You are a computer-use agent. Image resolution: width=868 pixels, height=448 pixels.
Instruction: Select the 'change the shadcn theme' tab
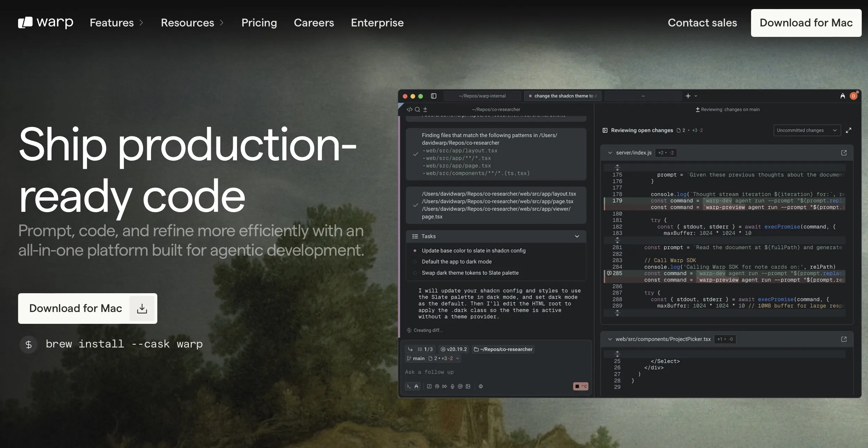563,96
